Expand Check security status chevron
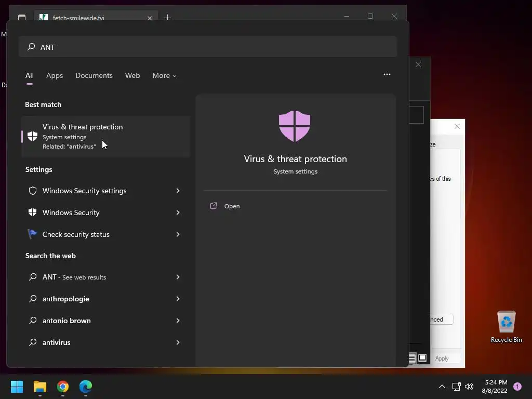 178,234
